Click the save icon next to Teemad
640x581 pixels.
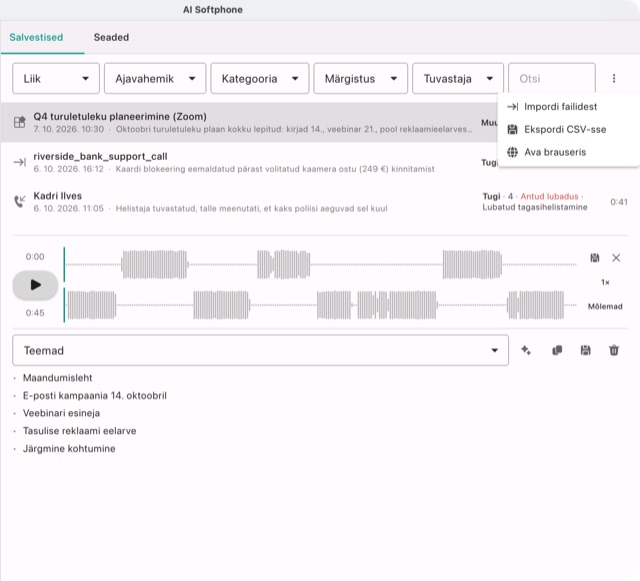pyautogui.click(x=585, y=350)
